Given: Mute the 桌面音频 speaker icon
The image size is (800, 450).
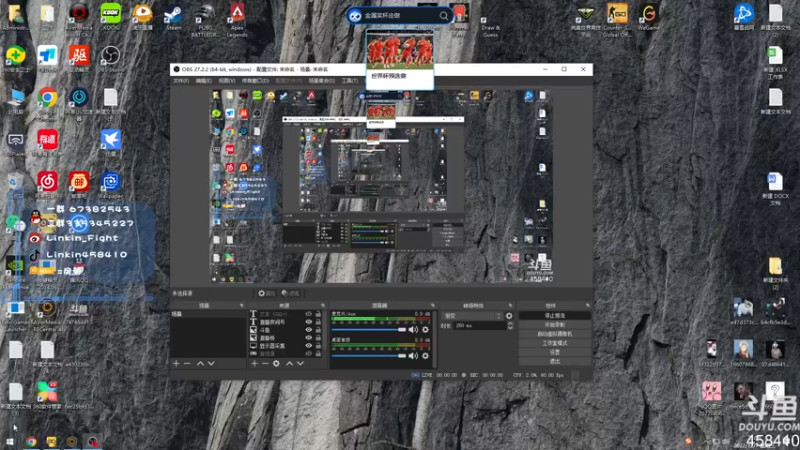Looking at the screenshot, I should click(413, 356).
